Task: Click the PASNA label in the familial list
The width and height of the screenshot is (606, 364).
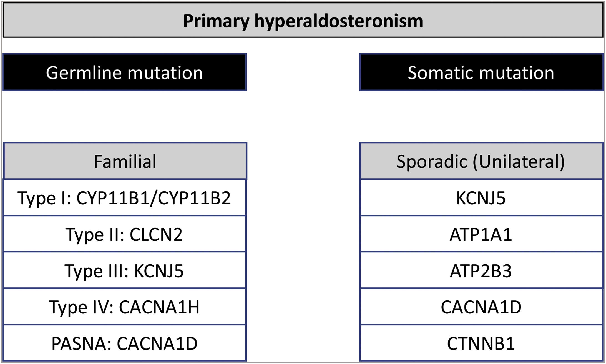Action: coord(81,343)
